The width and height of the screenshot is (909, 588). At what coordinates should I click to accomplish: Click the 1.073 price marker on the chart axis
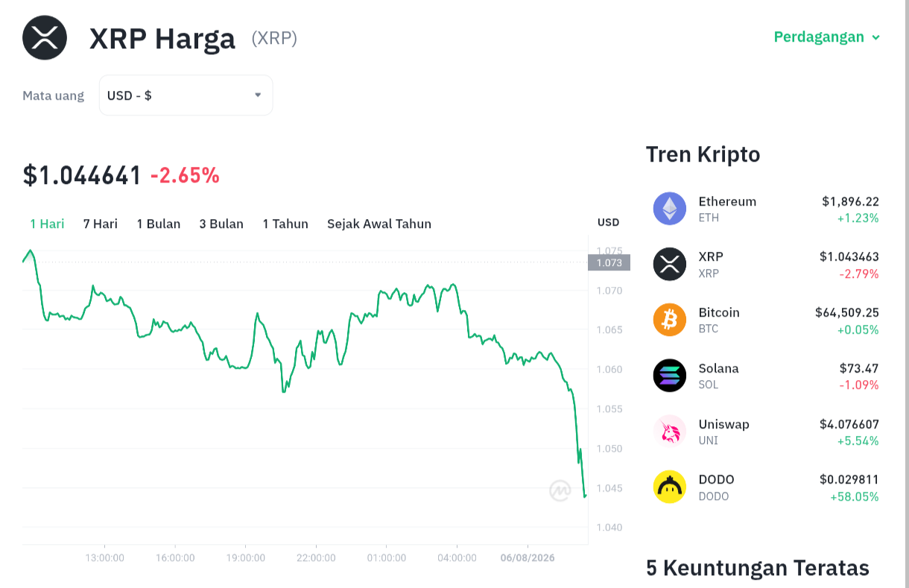(x=609, y=262)
